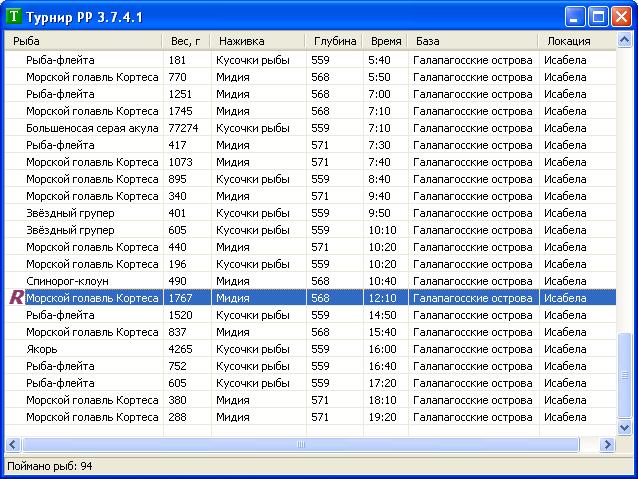
Task: Click the green T application icon
Action: tap(14, 17)
